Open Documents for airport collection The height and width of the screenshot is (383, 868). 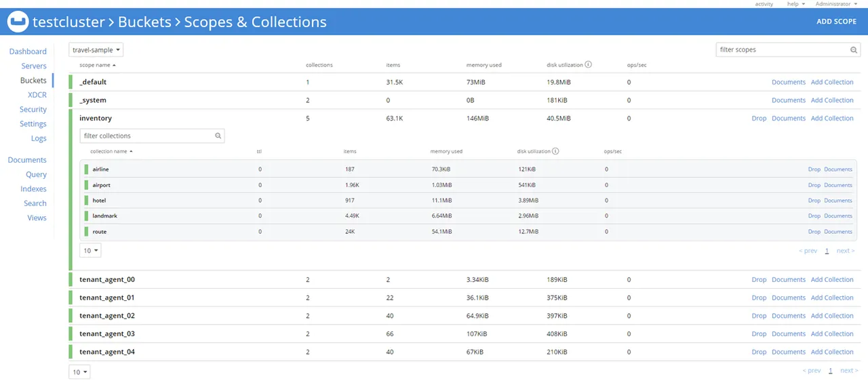coord(838,185)
